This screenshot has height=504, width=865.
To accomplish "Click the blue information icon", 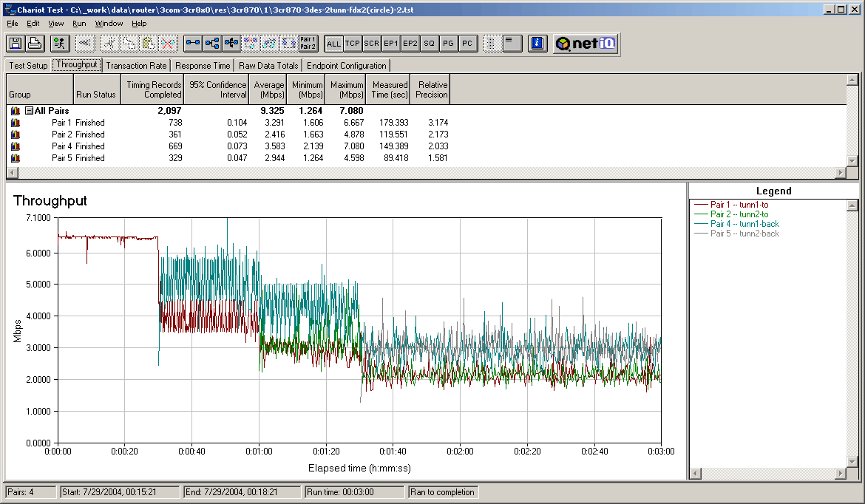I will [x=537, y=44].
